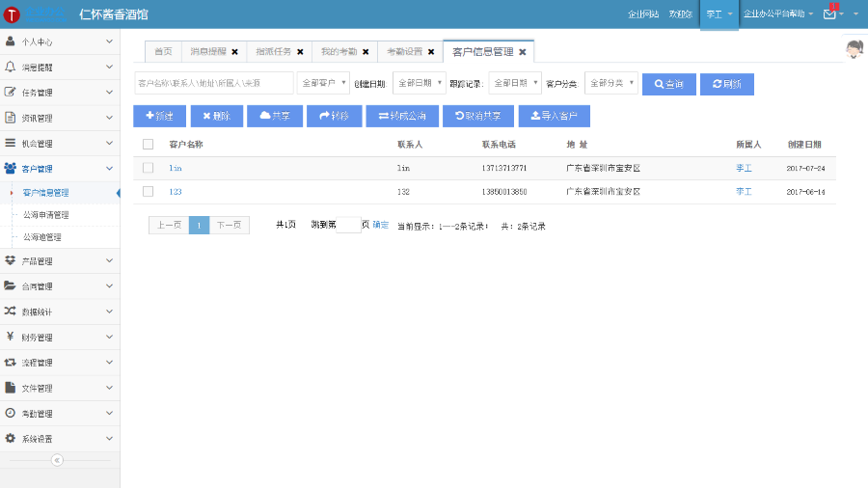
Task: Click the customer search input field
Action: point(213,83)
